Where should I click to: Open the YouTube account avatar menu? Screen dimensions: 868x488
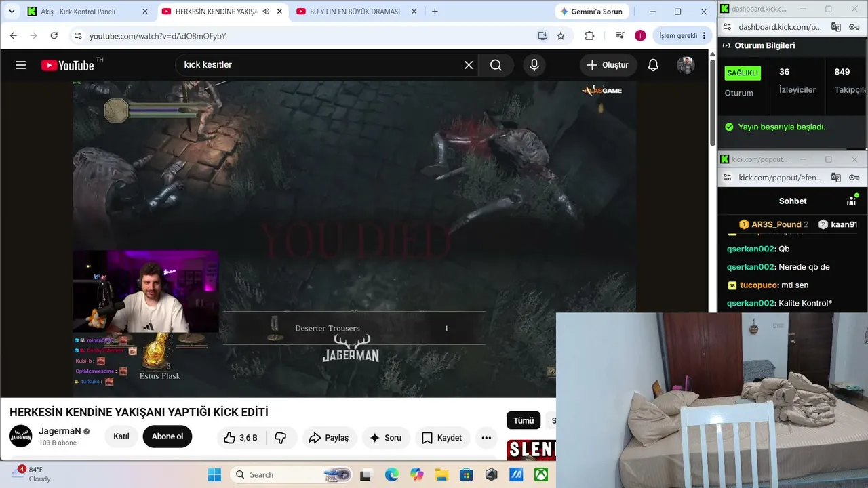click(x=686, y=65)
